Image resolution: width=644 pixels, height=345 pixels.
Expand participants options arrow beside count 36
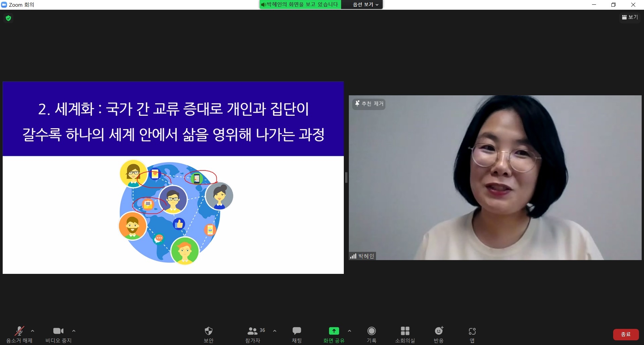275,331
